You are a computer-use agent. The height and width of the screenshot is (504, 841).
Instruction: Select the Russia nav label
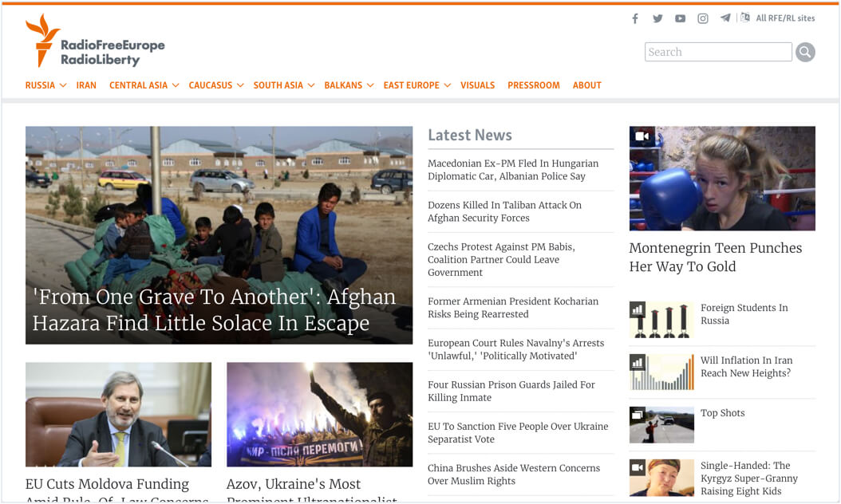(x=40, y=85)
